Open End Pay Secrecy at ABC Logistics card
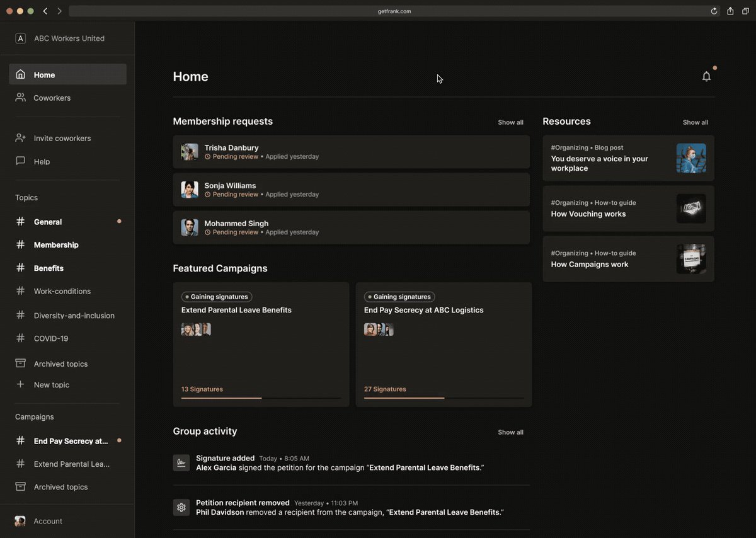This screenshot has height=538, width=756. point(444,345)
